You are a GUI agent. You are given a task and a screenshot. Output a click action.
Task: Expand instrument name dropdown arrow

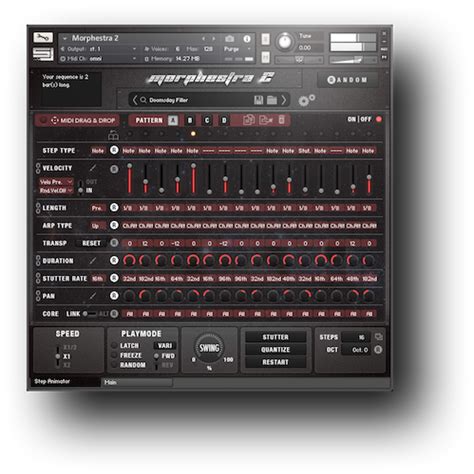click(x=65, y=38)
